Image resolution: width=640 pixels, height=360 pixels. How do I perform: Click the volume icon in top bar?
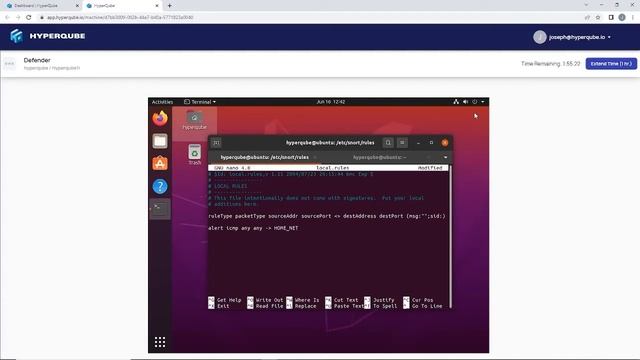coord(465,102)
